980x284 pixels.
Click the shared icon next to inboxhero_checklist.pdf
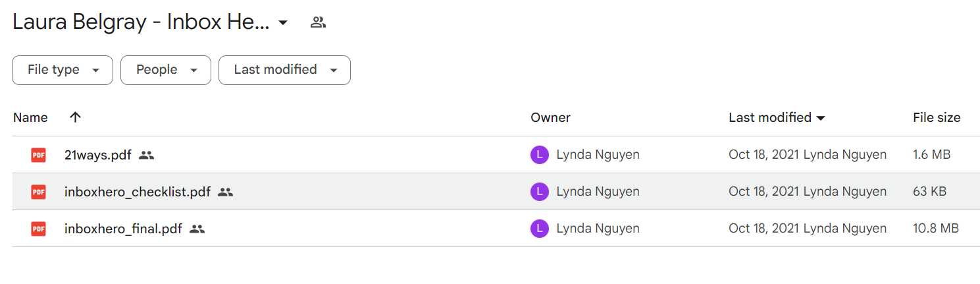tap(226, 192)
